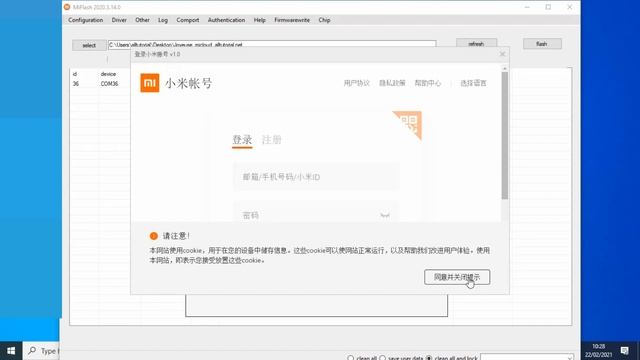The width and height of the screenshot is (640, 360).
Task: Click the email/phone/Mi ID input field
Action: click(316, 177)
